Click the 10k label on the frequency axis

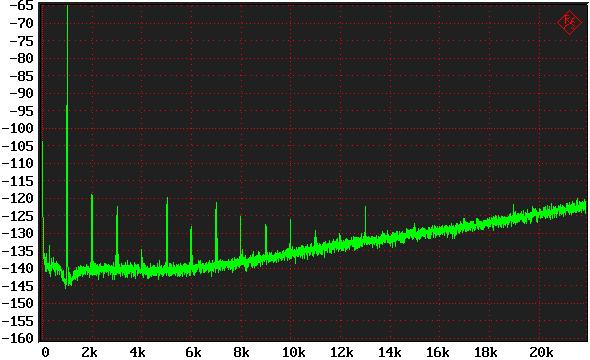pyautogui.click(x=293, y=352)
